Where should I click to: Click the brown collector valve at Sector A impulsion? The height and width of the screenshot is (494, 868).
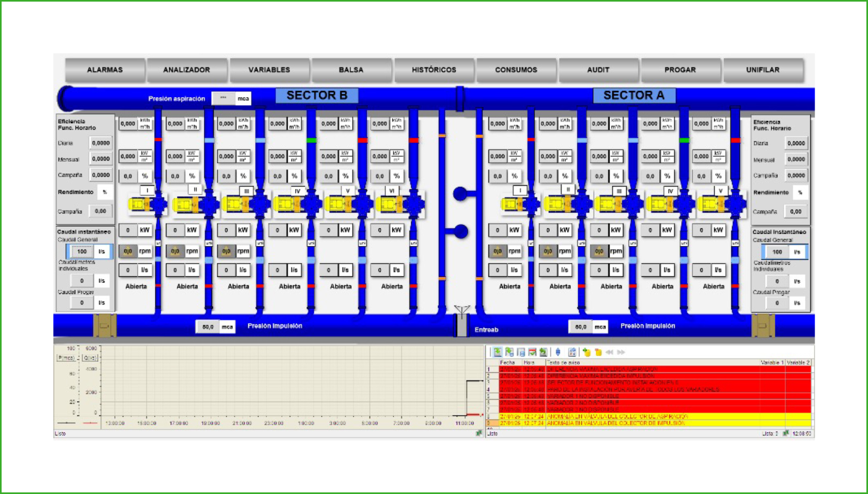[763, 325]
